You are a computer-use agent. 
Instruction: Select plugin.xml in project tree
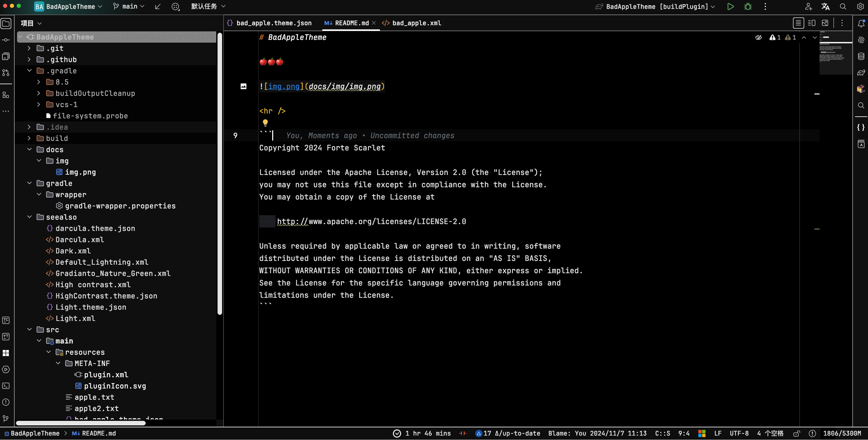[x=101, y=375]
